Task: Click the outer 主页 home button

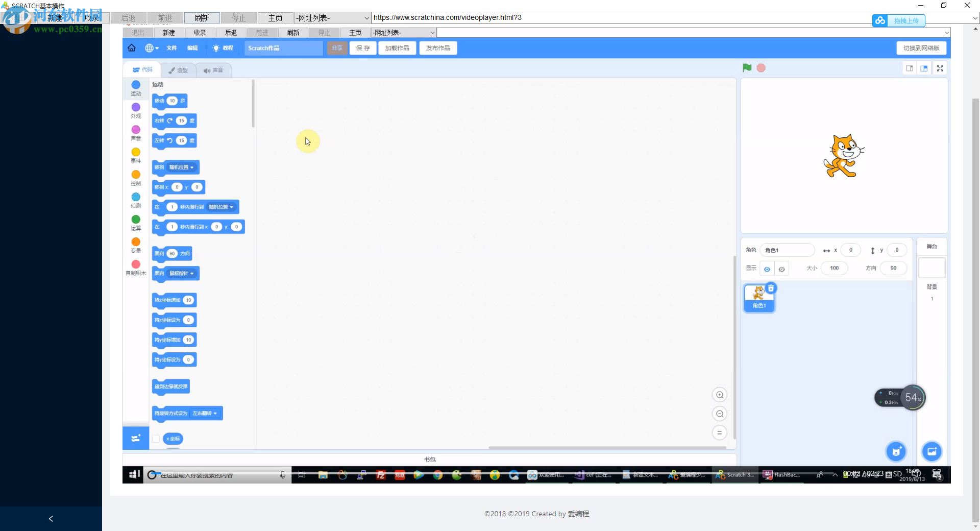Action: click(276, 18)
